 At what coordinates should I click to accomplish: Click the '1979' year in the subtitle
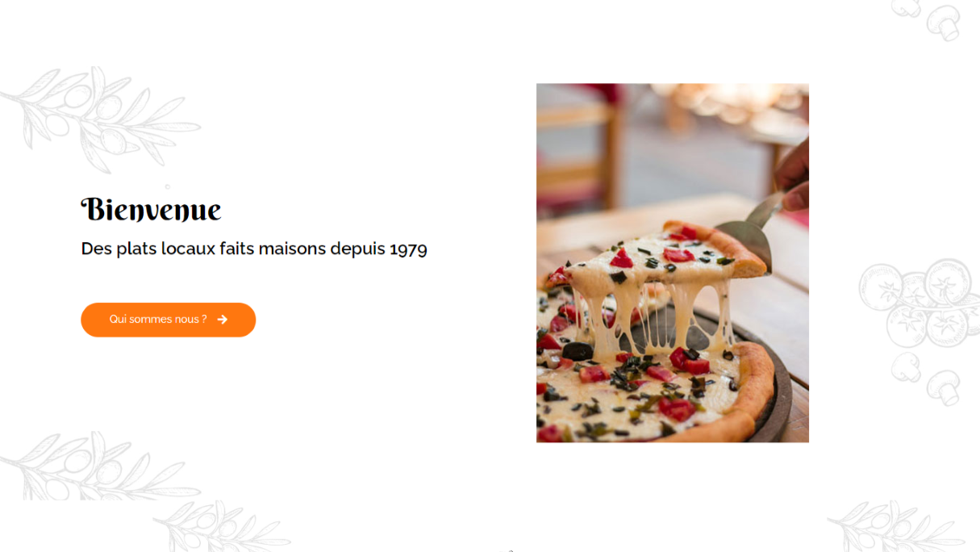pos(408,249)
